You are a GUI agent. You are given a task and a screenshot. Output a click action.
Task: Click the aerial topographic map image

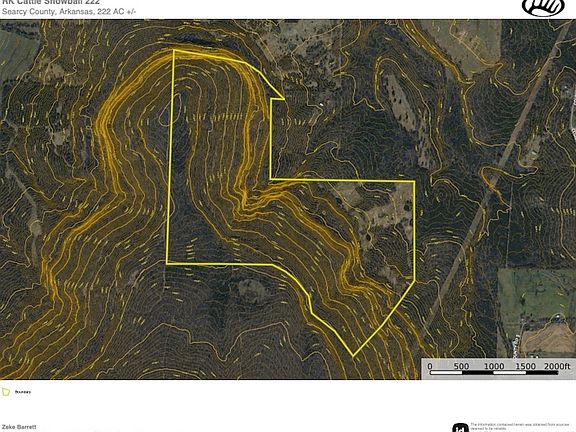[x=288, y=199]
